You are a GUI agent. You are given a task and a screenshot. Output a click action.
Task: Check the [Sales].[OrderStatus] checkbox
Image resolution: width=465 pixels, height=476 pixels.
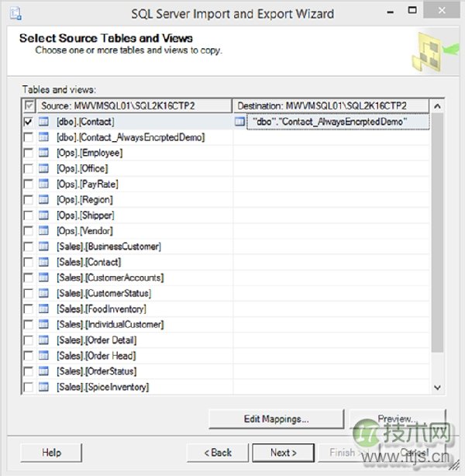(28, 371)
